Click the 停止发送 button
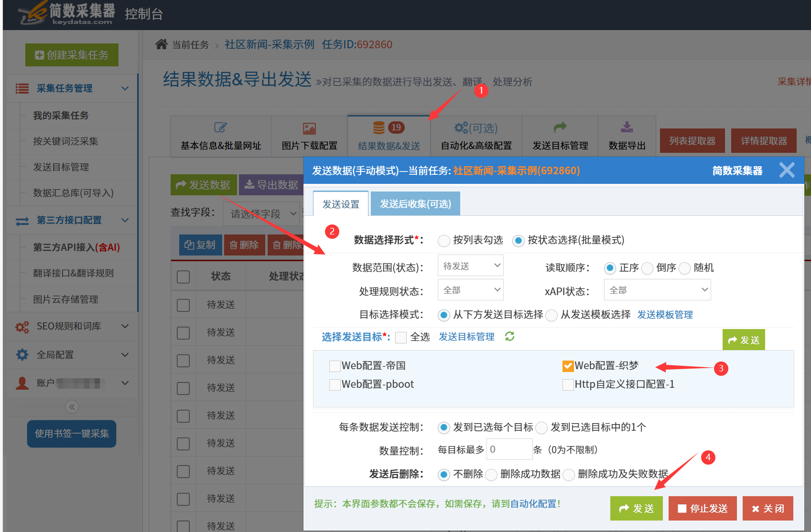811x532 pixels. click(x=703, y=509)
